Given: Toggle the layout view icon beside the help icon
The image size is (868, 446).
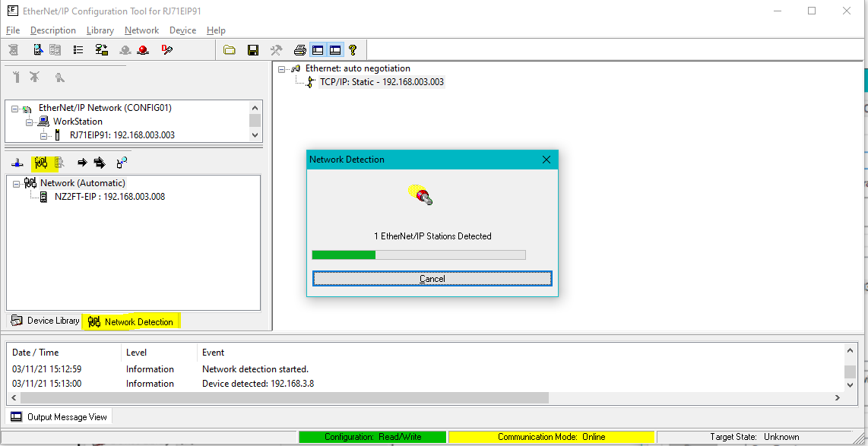Looking at the screenshot, I should (335, 50).
